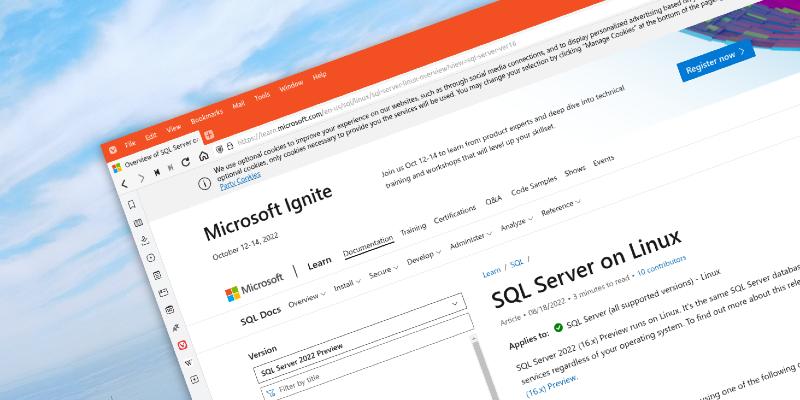Open the Window menu
The height and width of the screenshot is (400, 800).
[291, 86]
